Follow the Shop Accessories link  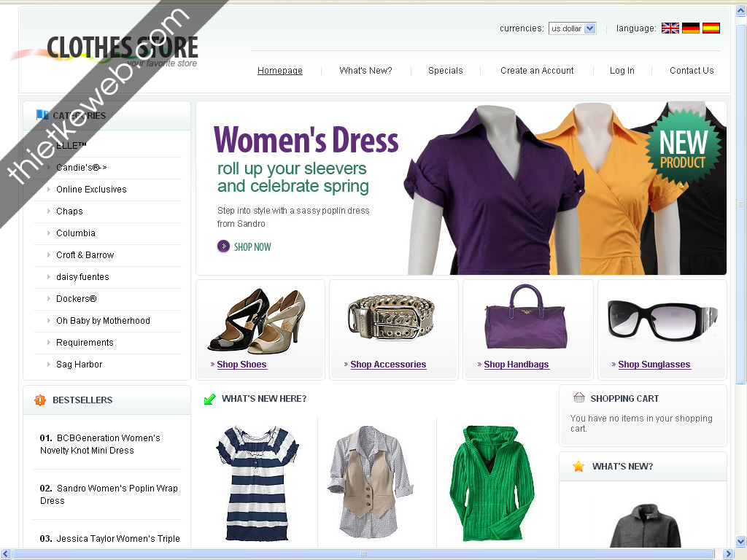pyautogui.click(x=388, y=365)
